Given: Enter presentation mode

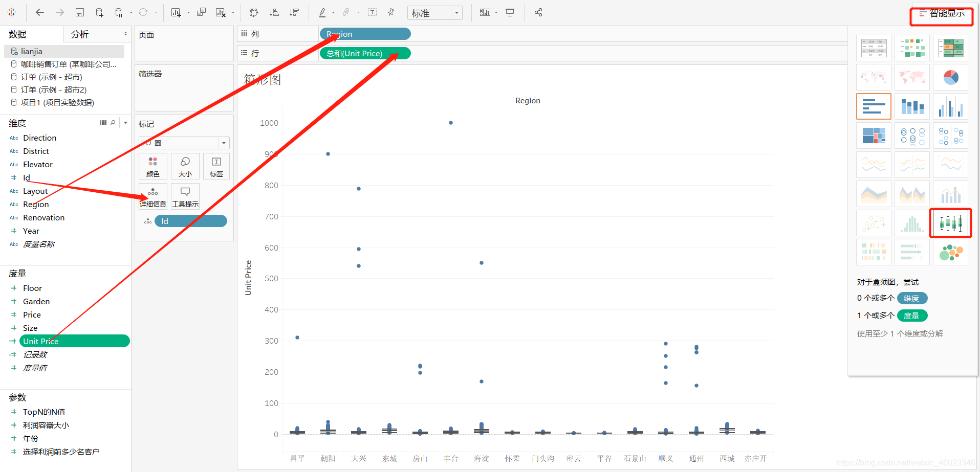Looking at the screenshot, I should [510, 12].
